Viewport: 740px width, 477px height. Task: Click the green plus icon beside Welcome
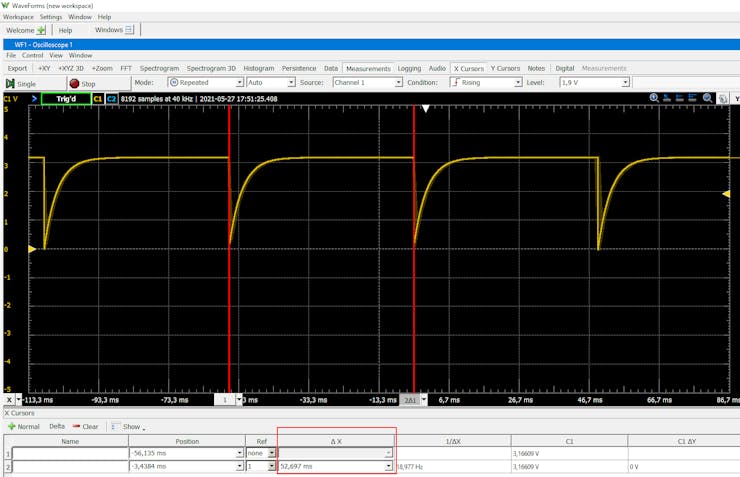click(x=41, y=30)
